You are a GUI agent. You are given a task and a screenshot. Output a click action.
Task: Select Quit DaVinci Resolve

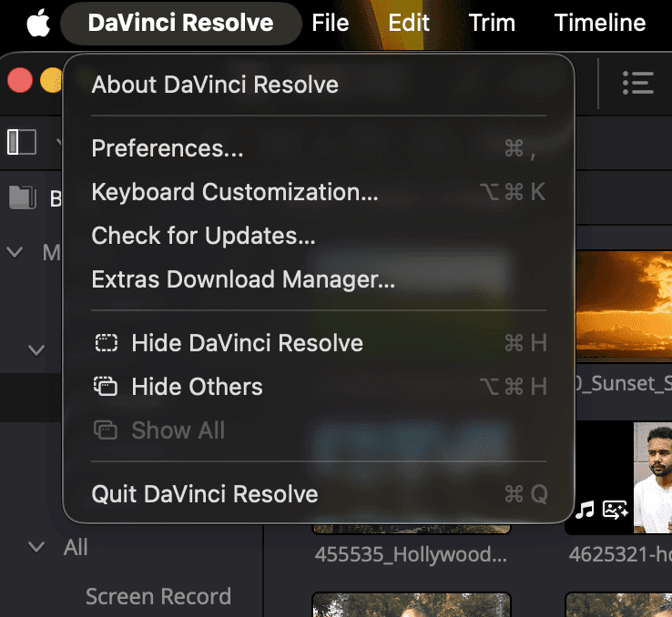(319, 494)
